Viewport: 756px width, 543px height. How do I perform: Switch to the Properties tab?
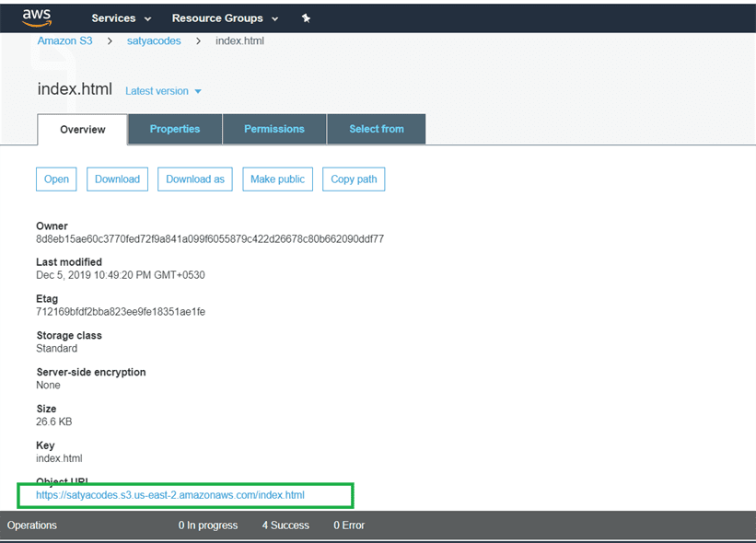coord(175,129)
